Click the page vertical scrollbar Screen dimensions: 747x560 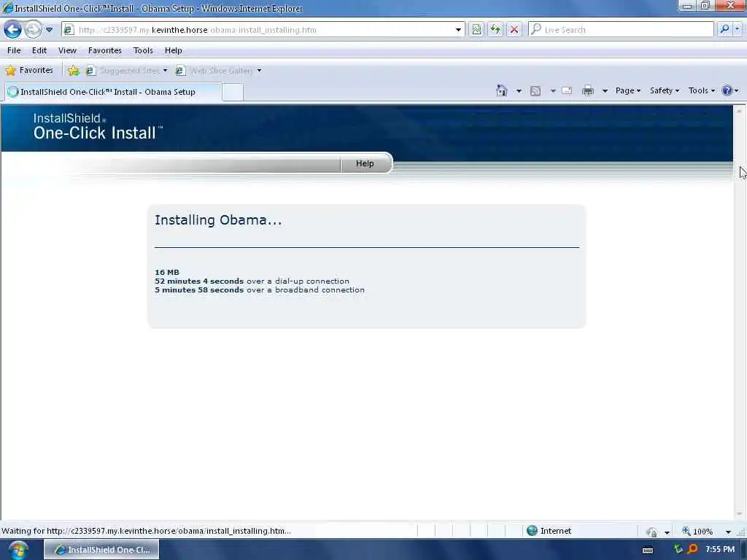pos(739,312)
